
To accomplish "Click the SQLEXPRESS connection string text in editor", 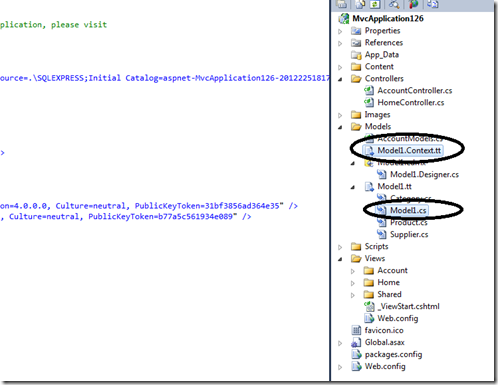I will 165,78.
